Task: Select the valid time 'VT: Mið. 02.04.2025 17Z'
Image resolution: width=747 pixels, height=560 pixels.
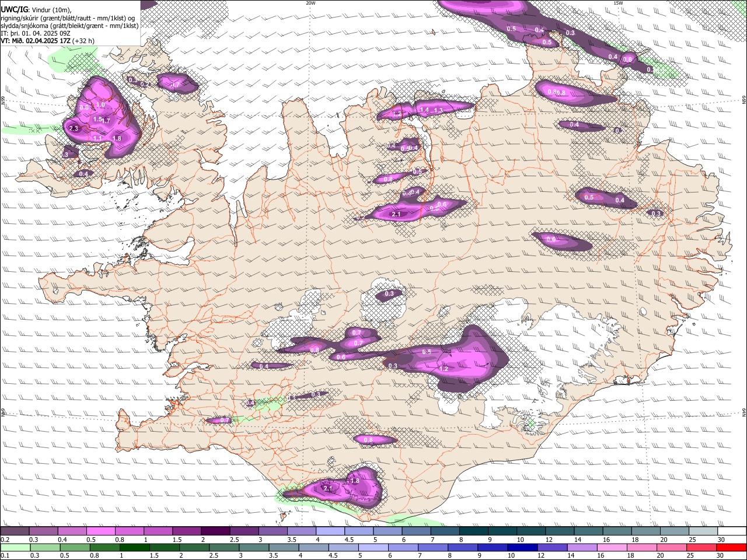Action: coord(36,41)
